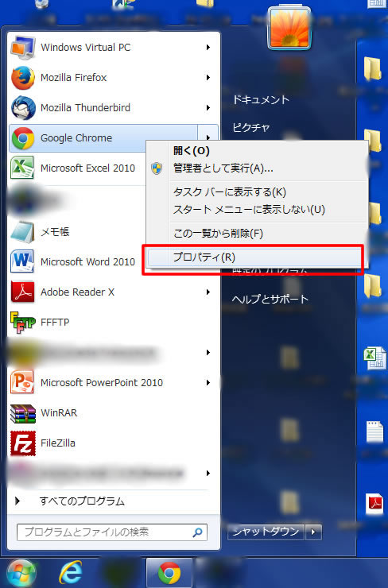Click the FileZilla label
Image resolution: width=388 pixels, height=588 pixels.
point(58,443)
